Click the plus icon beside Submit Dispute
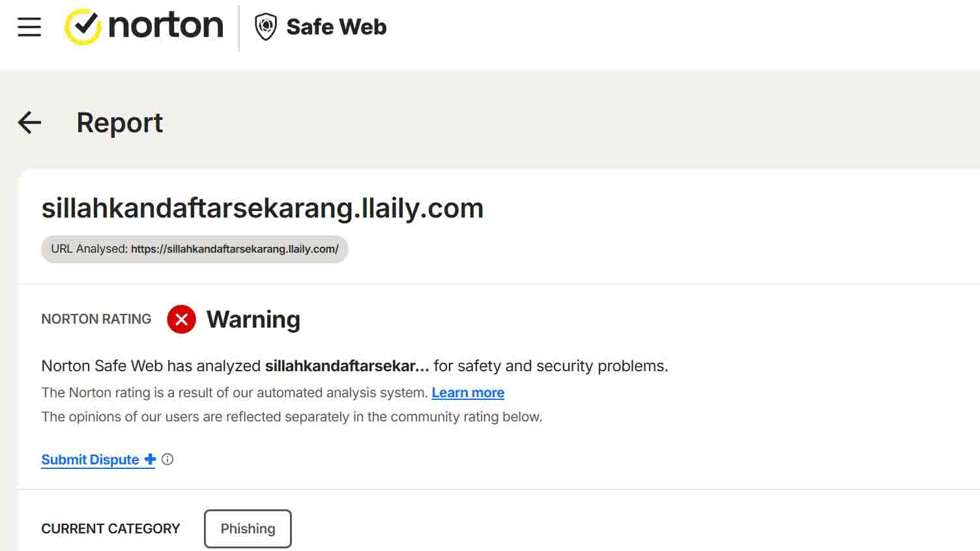980x551 pixels. pos(150,459)
